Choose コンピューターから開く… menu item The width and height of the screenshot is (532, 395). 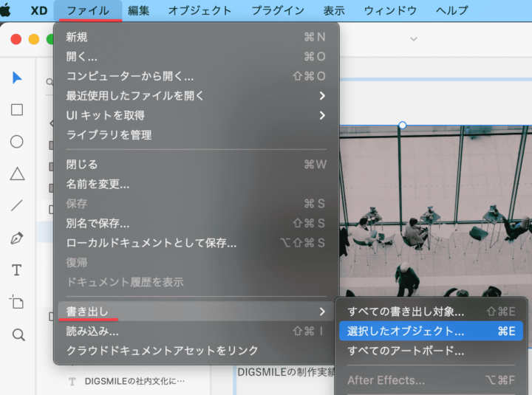tap(196, 76)
